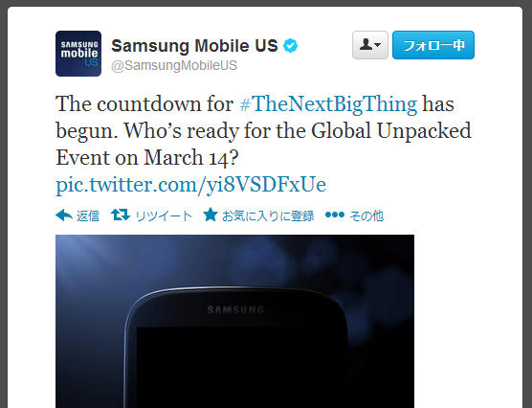Click the favorite star icon
This screenshot has width=532, height=408.
point(211,215)
